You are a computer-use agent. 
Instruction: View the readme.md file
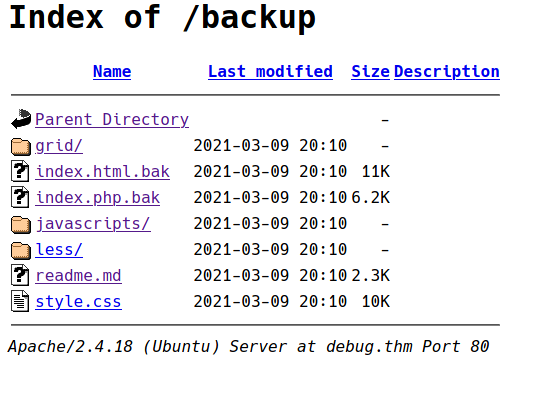pos(78,276)
